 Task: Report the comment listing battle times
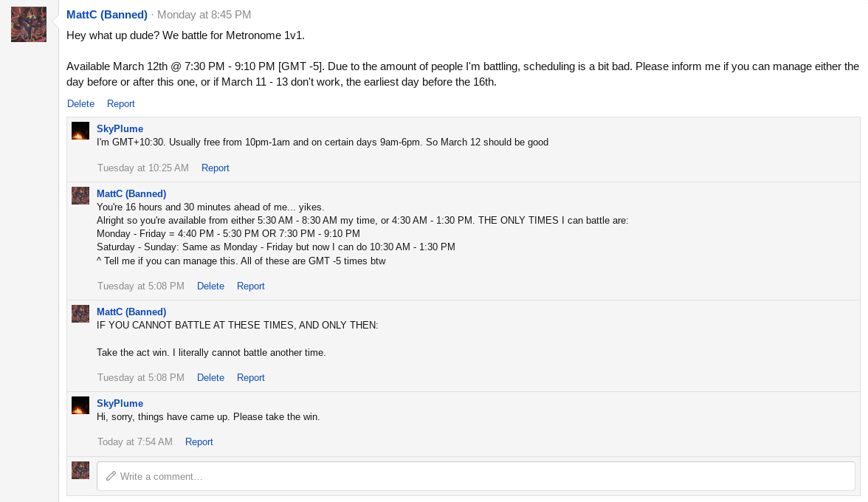[250, 286]
